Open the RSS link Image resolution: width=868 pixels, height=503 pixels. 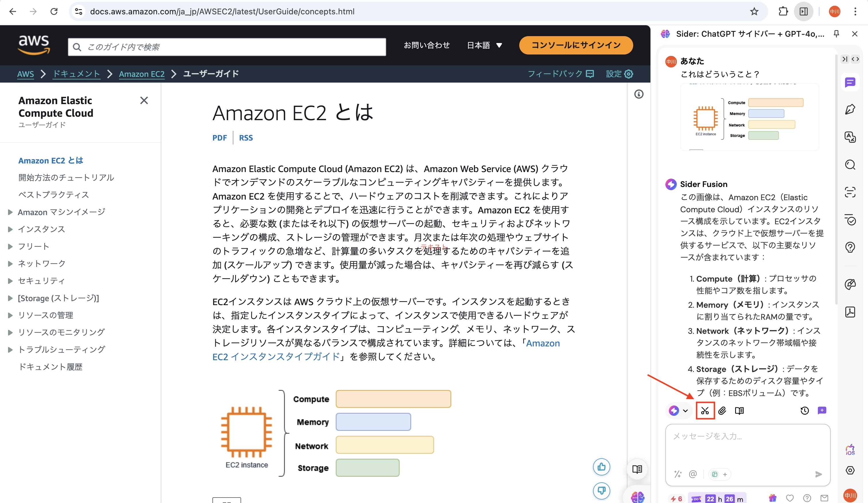tap(246, 138)
